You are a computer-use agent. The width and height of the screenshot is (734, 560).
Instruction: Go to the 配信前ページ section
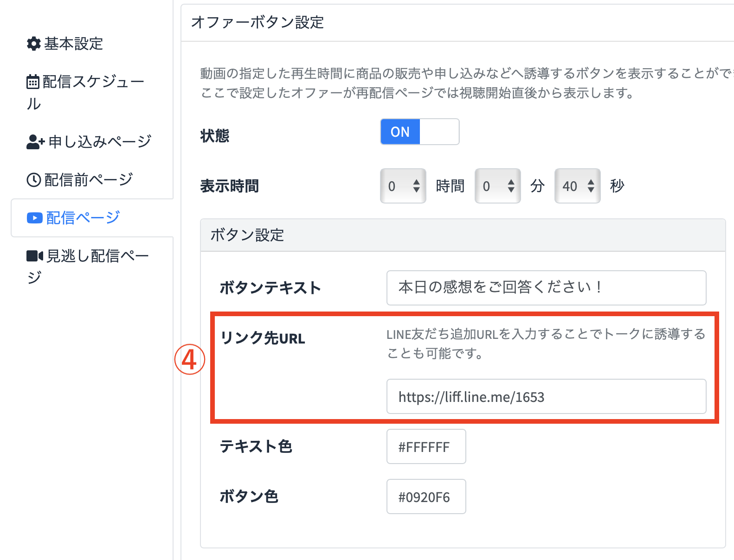pyautogui.click(x=80, y=180)
